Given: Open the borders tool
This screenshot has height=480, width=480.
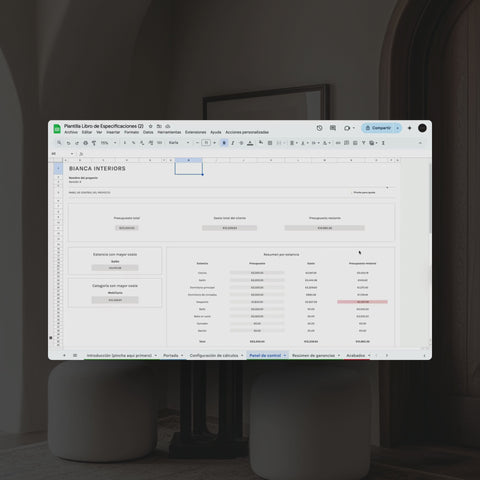Looking at the screenshot, I should tap(270, 143).
